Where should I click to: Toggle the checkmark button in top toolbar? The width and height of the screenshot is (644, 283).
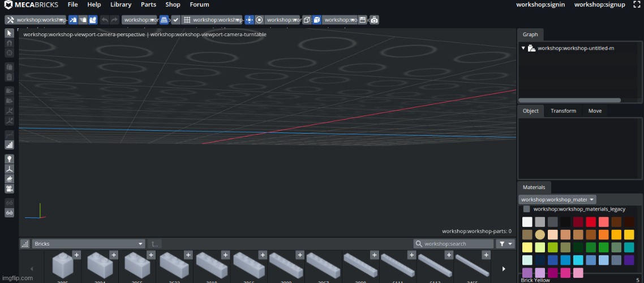(176, 20)
